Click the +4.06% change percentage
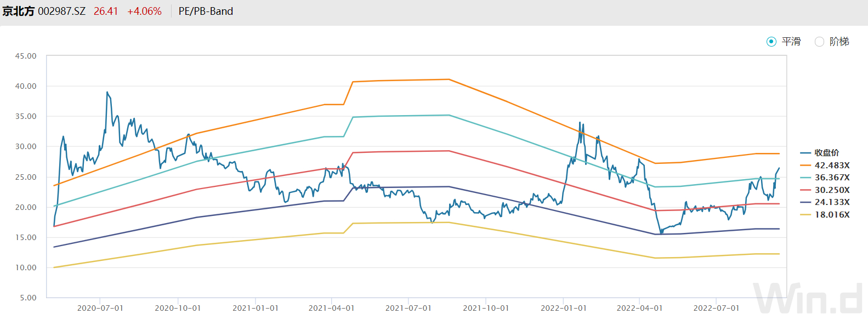 coord(144,12)
